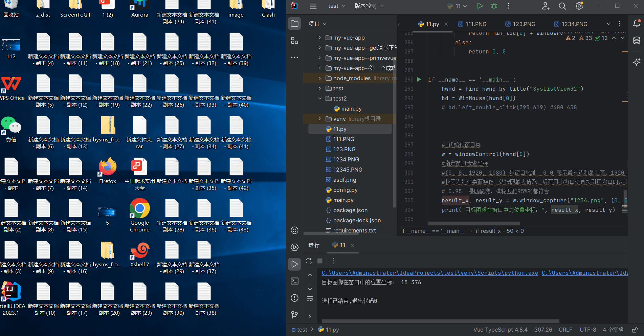Start debugging with the bug icon

pos(494,6)
